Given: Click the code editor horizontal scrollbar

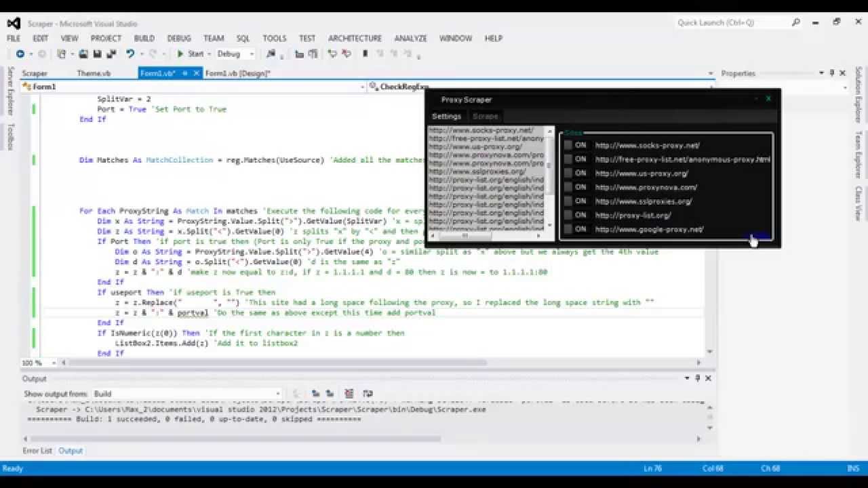Looking at the screenshot, I should (x=277, y=363).
